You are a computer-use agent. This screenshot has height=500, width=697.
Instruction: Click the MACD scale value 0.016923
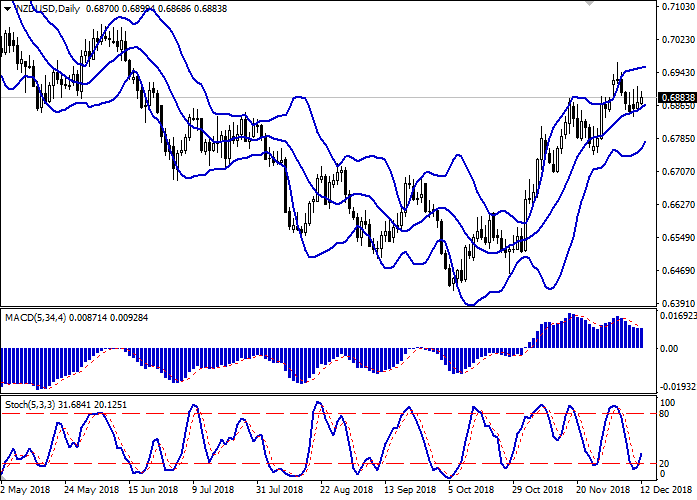click(678, 316)
